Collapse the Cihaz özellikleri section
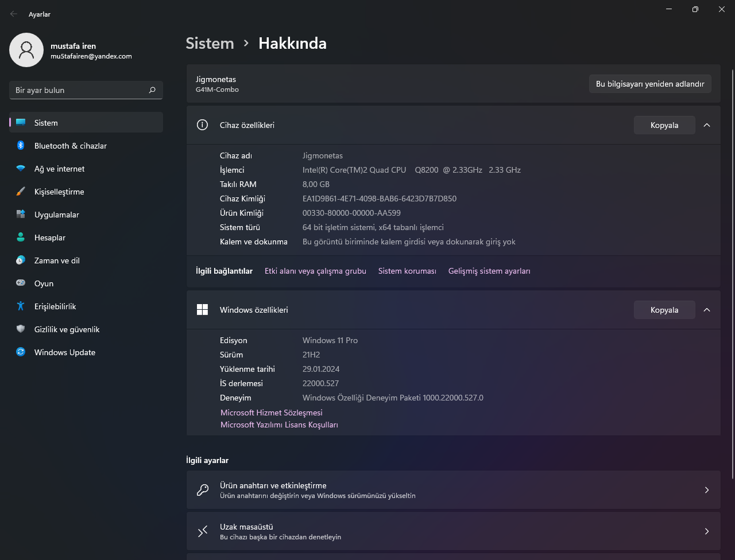 click(707, 125)
